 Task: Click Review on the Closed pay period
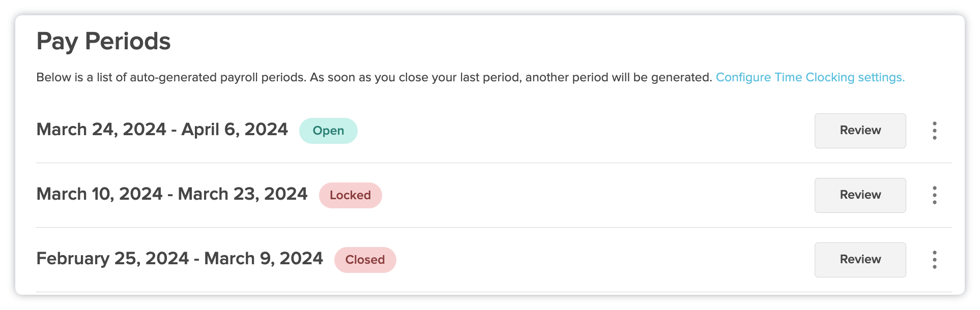point(860,260)
